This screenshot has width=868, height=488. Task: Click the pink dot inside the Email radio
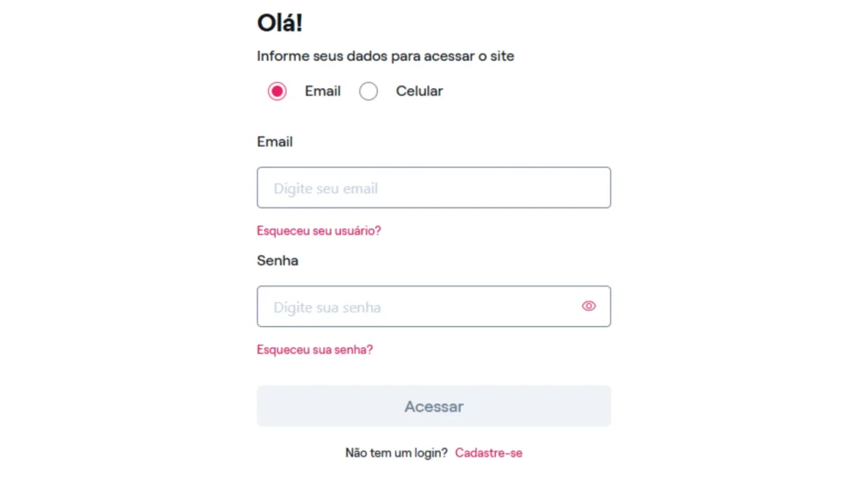pyautogui.click(x=277, y=91)
